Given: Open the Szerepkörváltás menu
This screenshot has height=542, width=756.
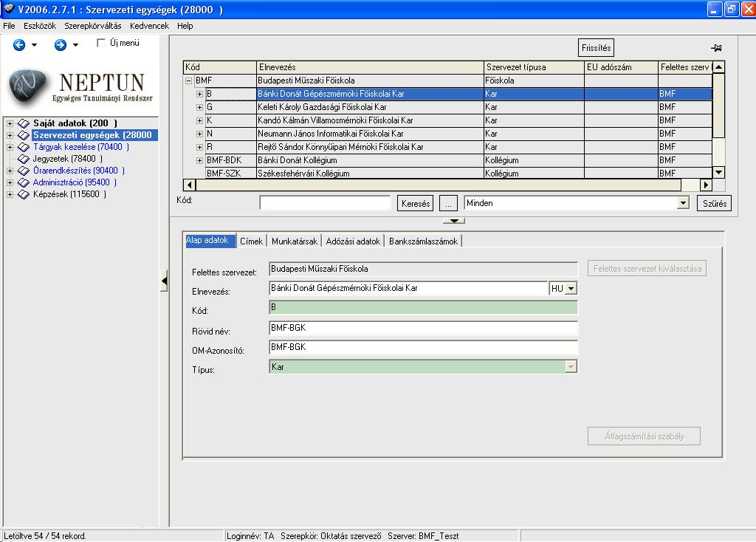Looking at the screenshot, I should tap(93, 26).
